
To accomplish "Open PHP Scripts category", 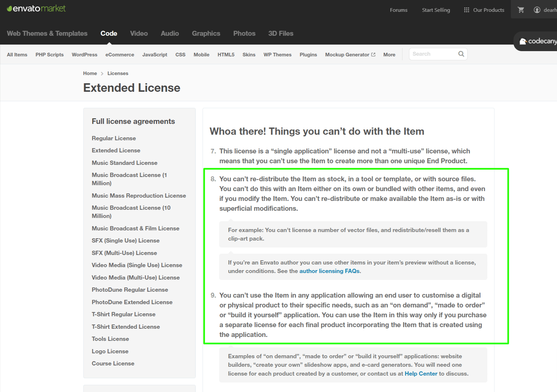I will tap(49, 55).
